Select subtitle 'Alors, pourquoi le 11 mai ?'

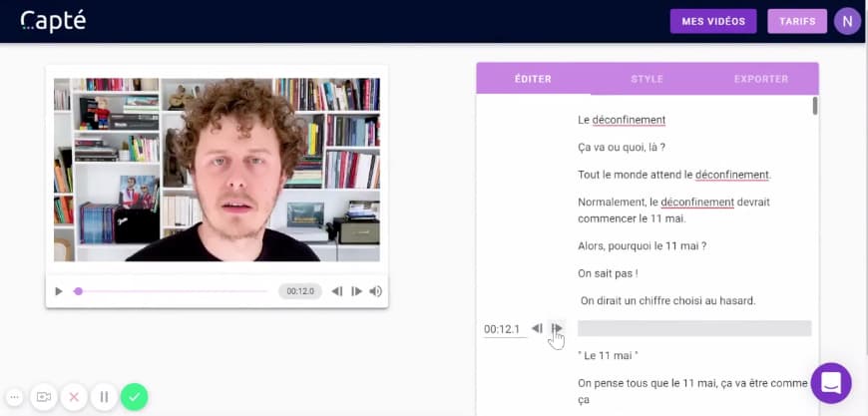pyautogui.click(x=642, y=246)
